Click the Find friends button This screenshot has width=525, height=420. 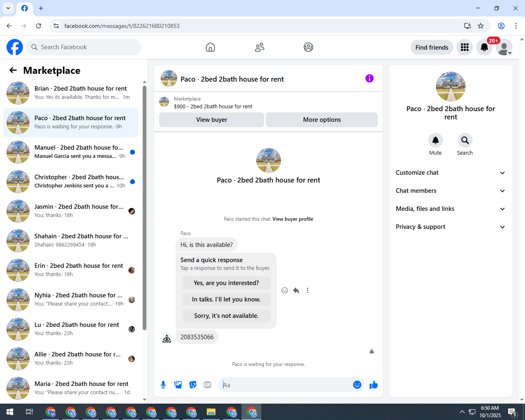432,48
